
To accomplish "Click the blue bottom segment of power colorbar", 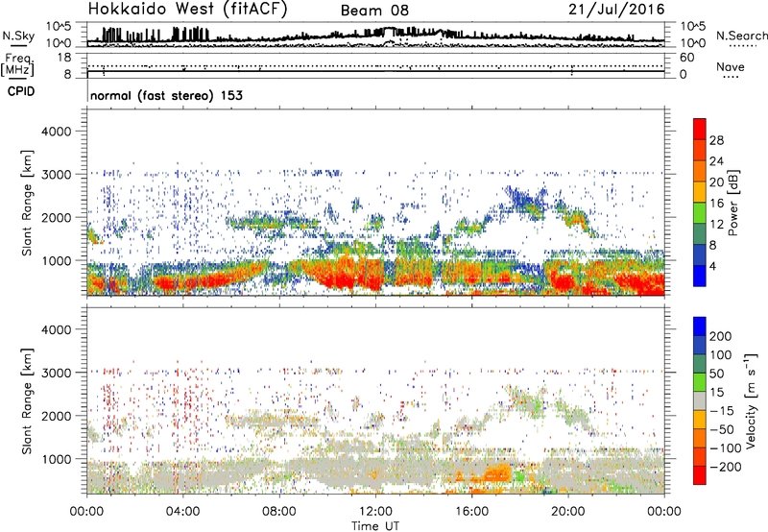I will click(700, 277).
